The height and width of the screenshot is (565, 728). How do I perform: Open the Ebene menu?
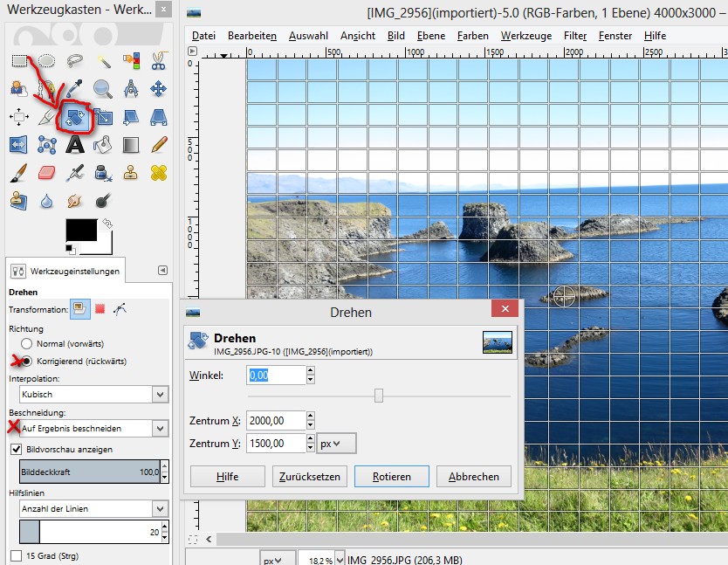430,36
